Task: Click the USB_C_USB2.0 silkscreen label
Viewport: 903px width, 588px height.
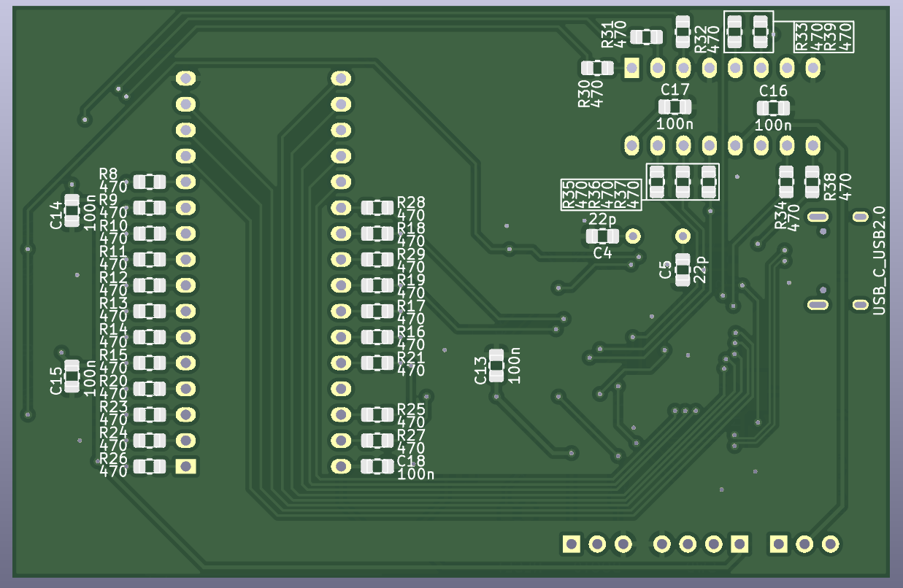Action: (880, 260)
